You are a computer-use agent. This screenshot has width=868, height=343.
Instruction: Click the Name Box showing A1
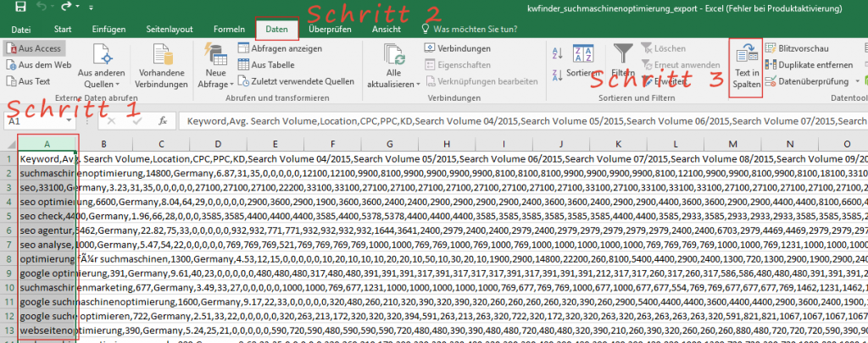click(33, 120)
